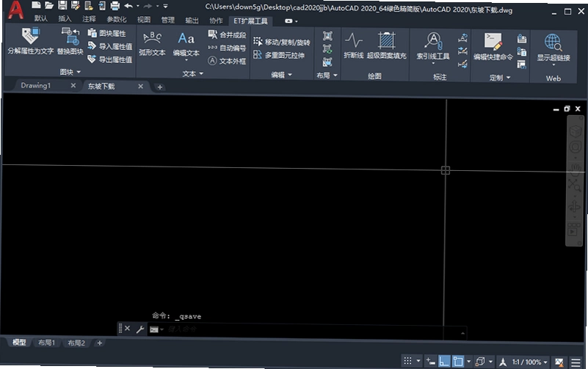Image resolution: width=588 pixels, height=369 pixels.
Task: Click the 文本外框 button
Action: [228, 61]
